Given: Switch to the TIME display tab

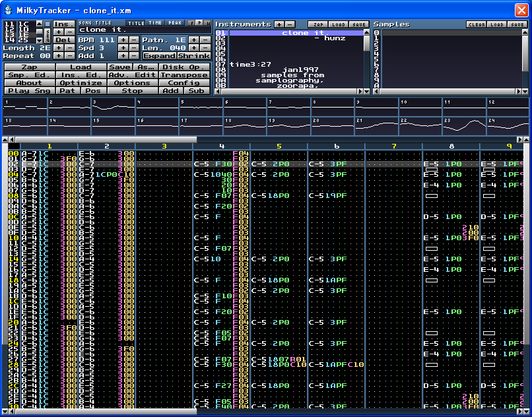Looking at the screenshot, I should (155, 23).
